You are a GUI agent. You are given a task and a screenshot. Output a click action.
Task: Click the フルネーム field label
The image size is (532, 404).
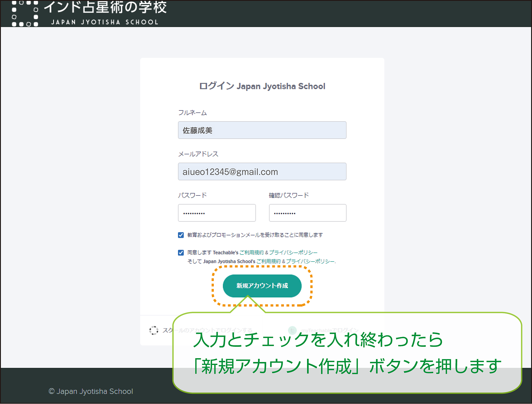[192, 112]
